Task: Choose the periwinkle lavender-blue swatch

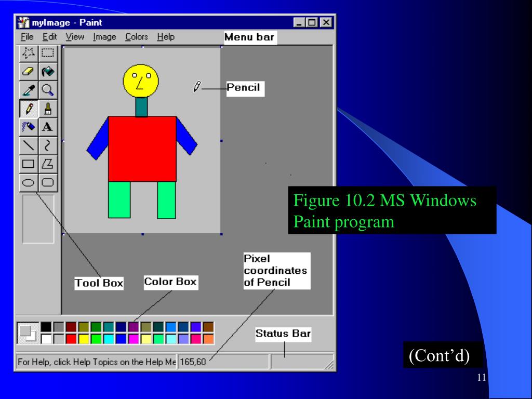Action: pyautogui.click(x=183, y=339)
